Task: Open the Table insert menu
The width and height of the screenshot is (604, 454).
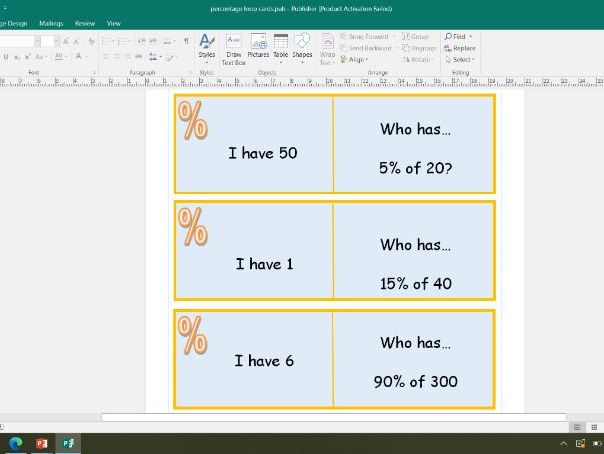Action: (280, 48)
